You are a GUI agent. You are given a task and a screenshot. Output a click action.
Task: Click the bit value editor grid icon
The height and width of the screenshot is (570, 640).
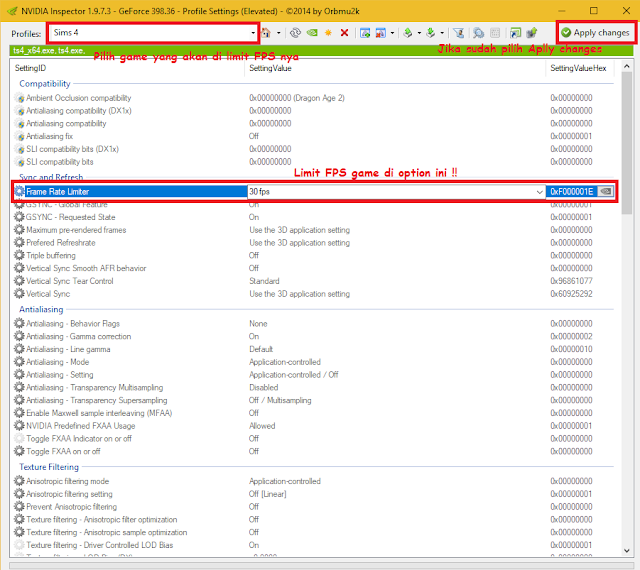pos(495,33)
